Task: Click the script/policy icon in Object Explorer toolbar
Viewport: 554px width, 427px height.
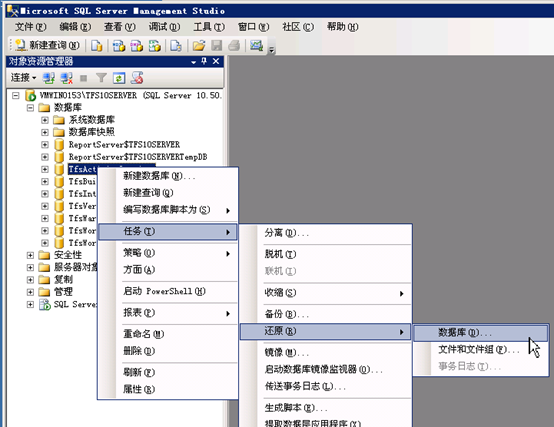Action: tap(137, 78)
